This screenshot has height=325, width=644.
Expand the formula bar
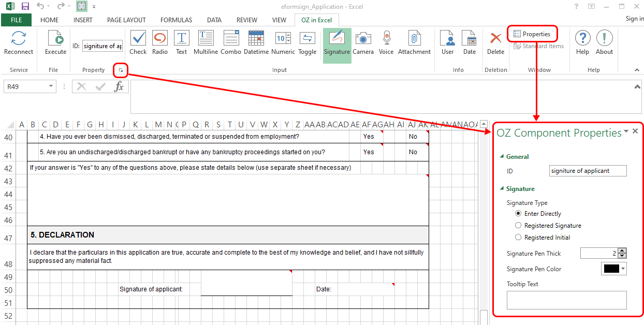pos(637,87)
